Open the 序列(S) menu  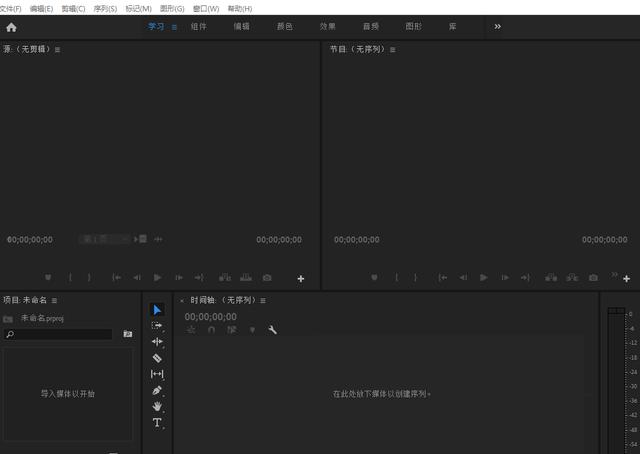click(x=105, y=9)
